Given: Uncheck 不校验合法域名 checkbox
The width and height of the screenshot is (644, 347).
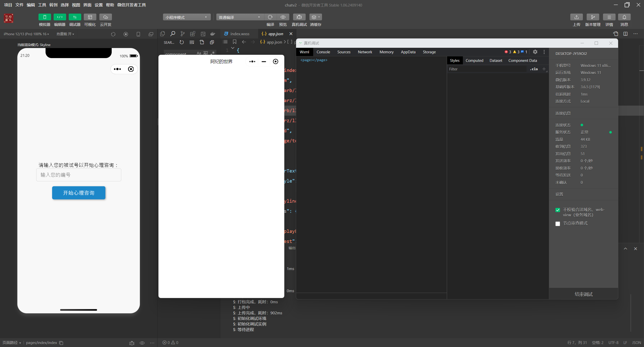Looking at the screenshot, I should tap(558, 210).
